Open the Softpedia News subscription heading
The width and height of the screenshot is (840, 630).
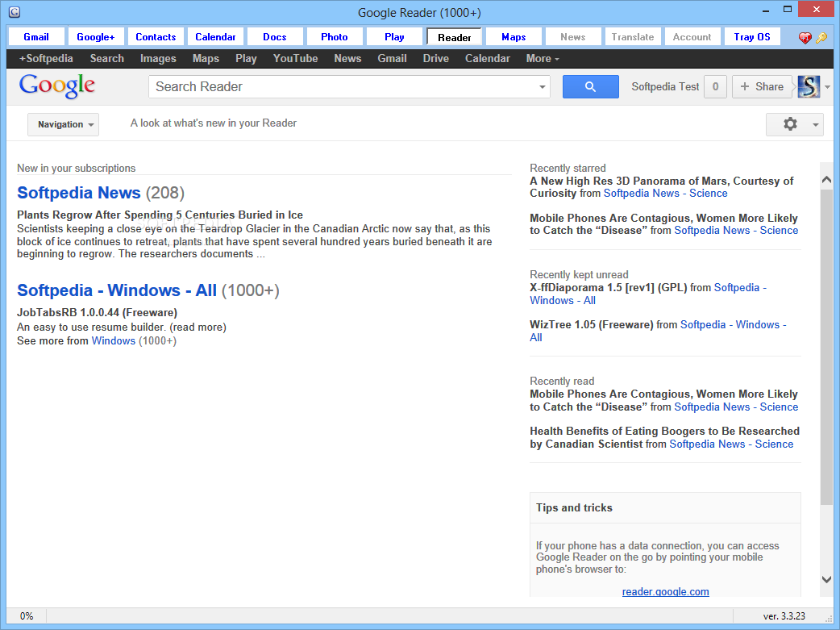79,193
